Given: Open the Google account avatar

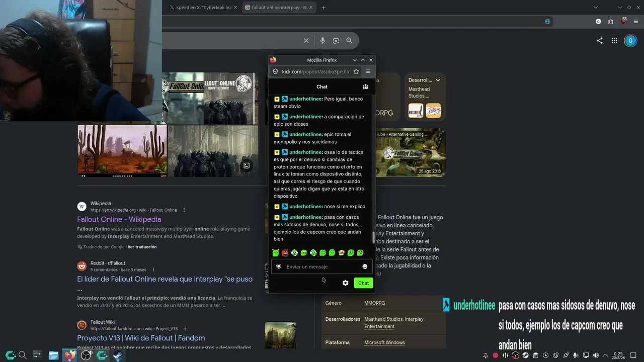Looking at the screenshot, I should coord(630,41).
